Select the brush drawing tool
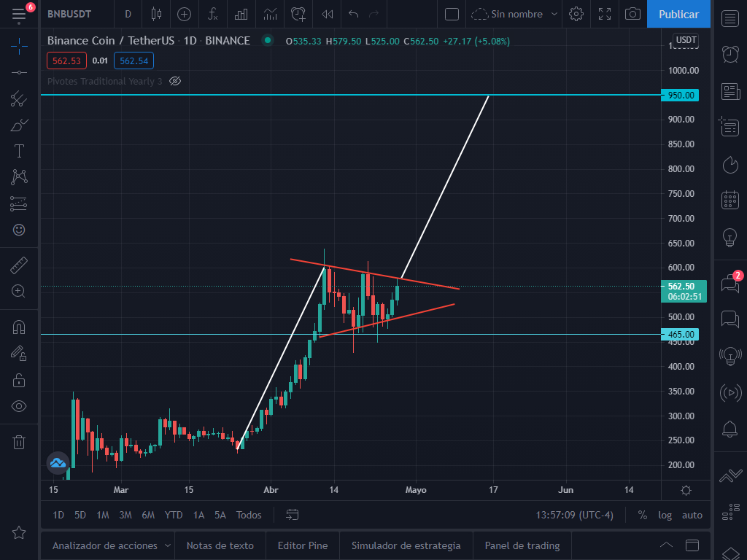Screen dimensions: 747x560 click(19, 125)
